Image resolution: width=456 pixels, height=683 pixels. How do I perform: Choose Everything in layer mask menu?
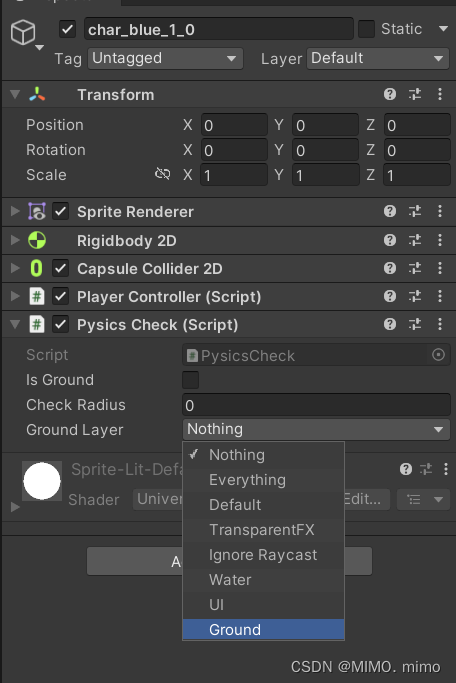[x=263, y=480]
